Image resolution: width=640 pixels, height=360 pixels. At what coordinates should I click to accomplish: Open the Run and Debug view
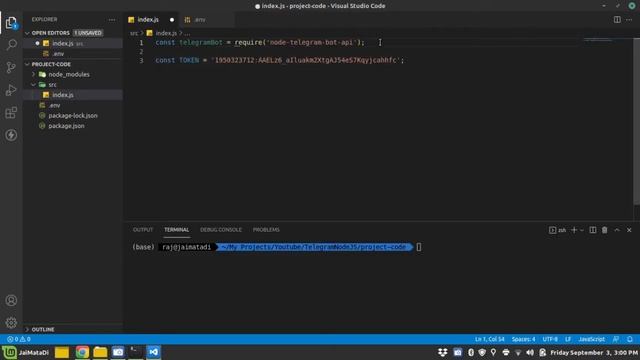point(11,90)
